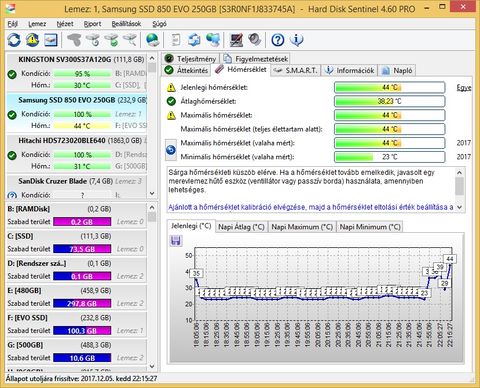Open the Nézet menu

(x=65, y=24)
